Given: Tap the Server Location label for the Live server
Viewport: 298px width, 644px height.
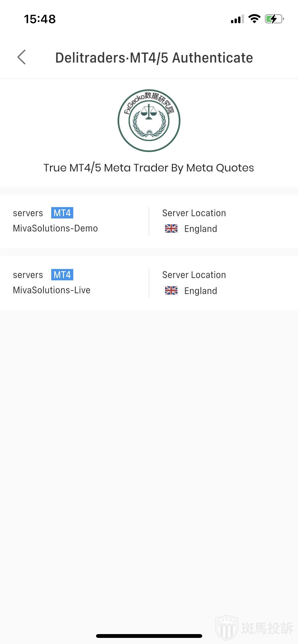Looking at the screenshot, I should [194, 275].
